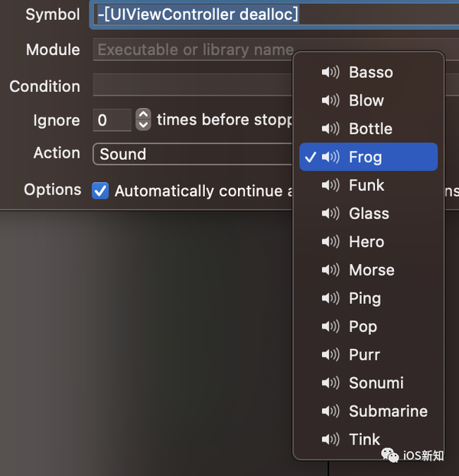This screenshot has height=476, width=459.
Task: Select the Purr sound option
Action: [x=364, y=355]
